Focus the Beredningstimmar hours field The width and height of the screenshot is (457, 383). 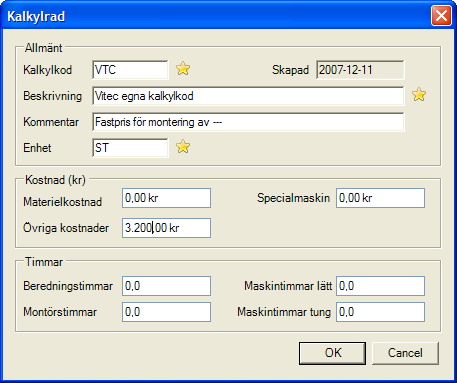pyautogui.click(x=166, y=286)
